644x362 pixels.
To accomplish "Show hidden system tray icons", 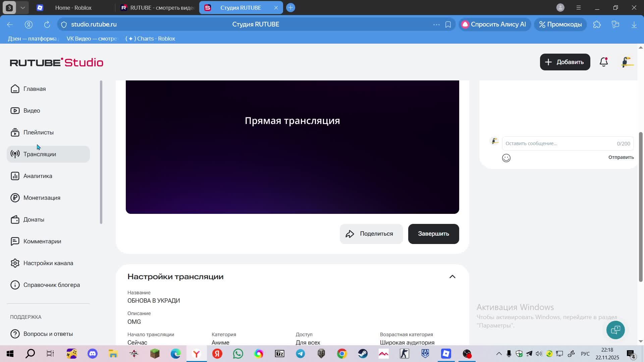I will click(499, 353).
